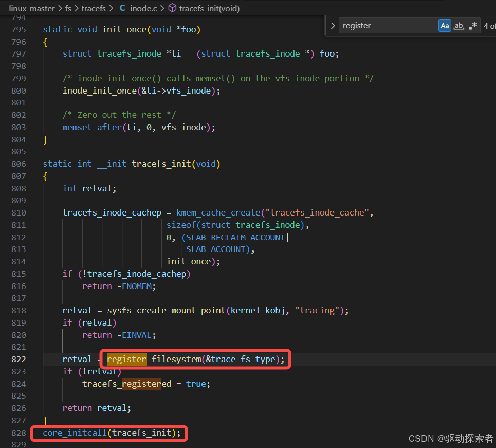
Task: Click memset_after on line 803
Action: (x=92, y=127)
